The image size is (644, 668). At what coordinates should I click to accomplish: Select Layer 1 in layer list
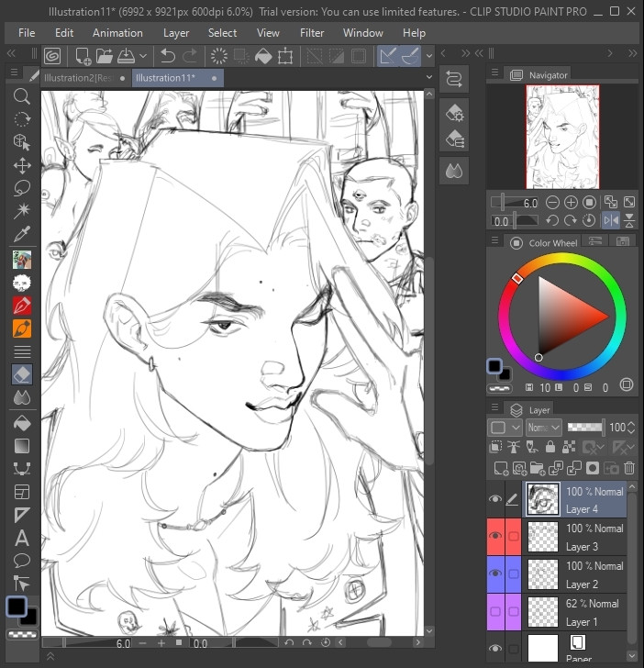pyautogui.click(x=574, y=612)
